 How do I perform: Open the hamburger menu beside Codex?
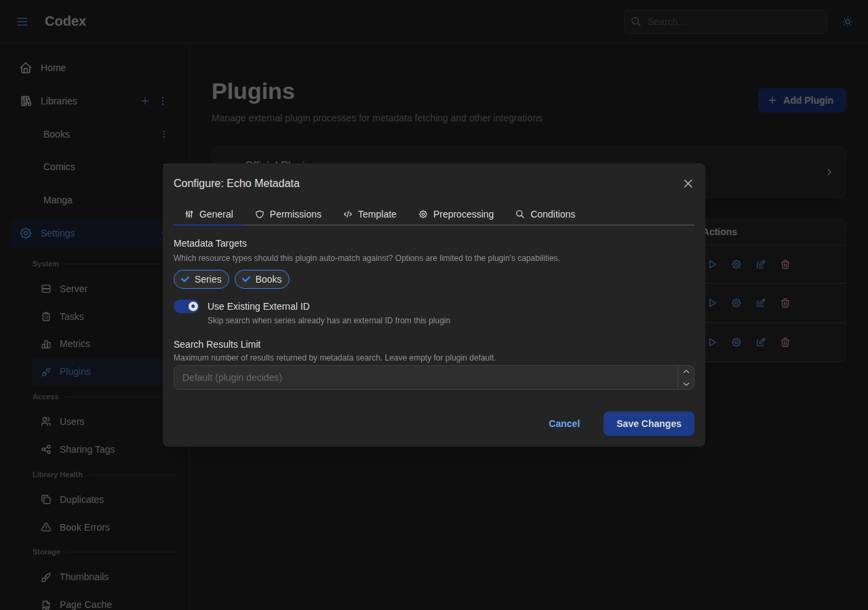pyautogui.click(x=22, y=21)
